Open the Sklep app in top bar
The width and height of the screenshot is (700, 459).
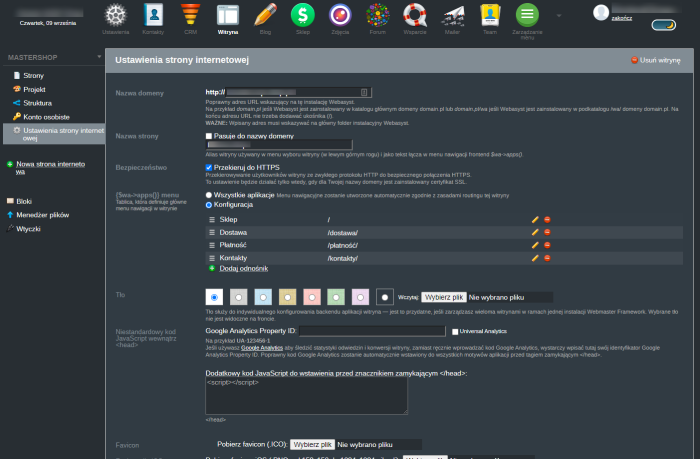(301, 15)
